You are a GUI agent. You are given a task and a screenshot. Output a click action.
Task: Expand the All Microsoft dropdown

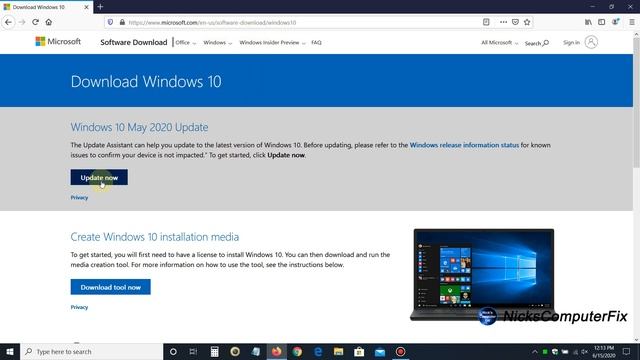pos(500,42)
